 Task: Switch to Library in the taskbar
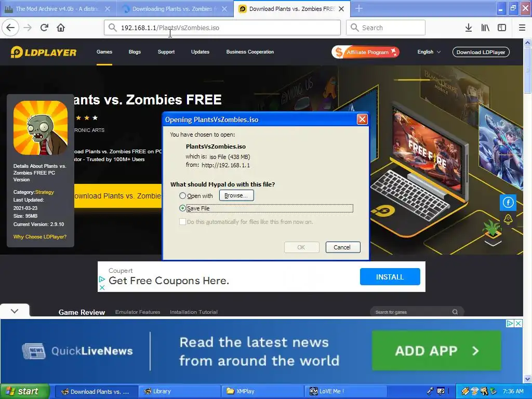[180, 391]
